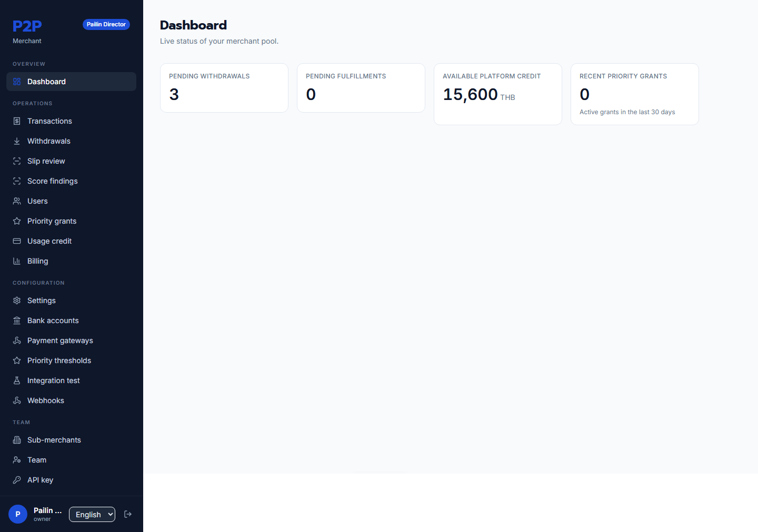Click the Withdrawals download arrow icon

pos(17,141)
